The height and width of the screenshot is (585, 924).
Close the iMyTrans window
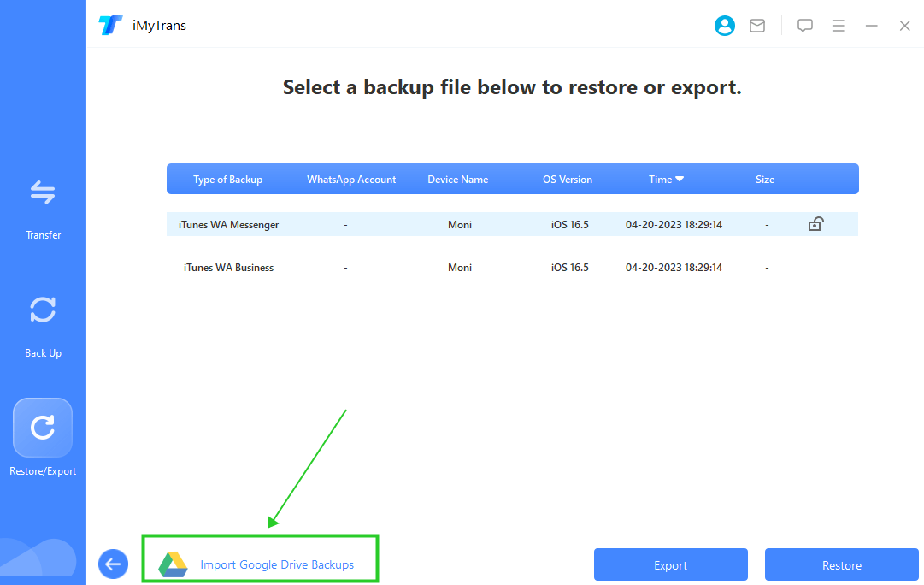click(x=904, y=26)
